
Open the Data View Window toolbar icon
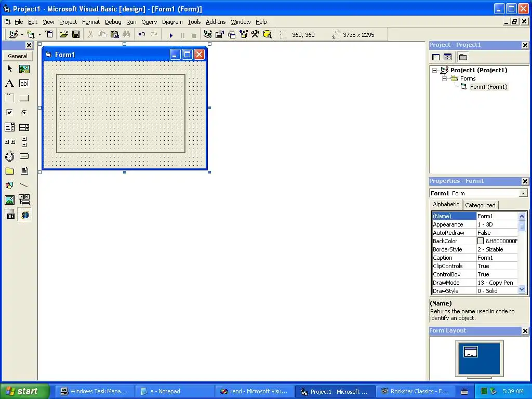tap(268, 34)
